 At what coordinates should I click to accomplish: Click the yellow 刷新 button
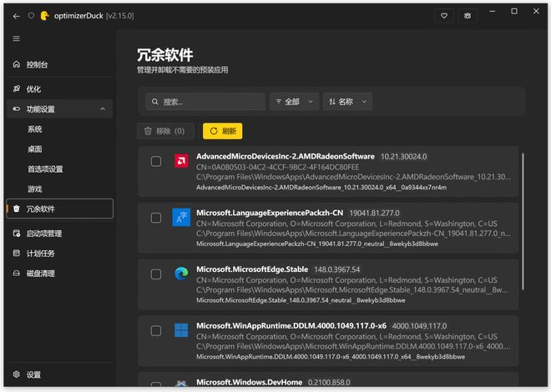(222, 131)
